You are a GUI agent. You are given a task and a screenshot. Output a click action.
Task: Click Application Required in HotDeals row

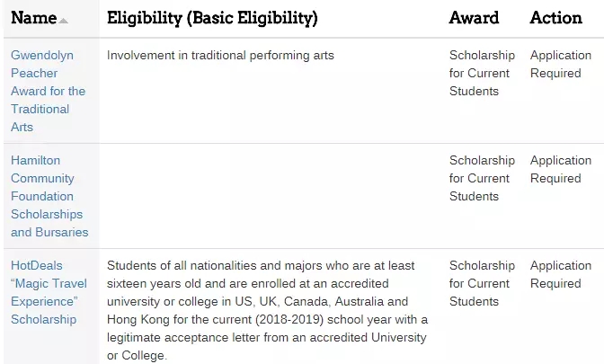click(x=560, y=274)
